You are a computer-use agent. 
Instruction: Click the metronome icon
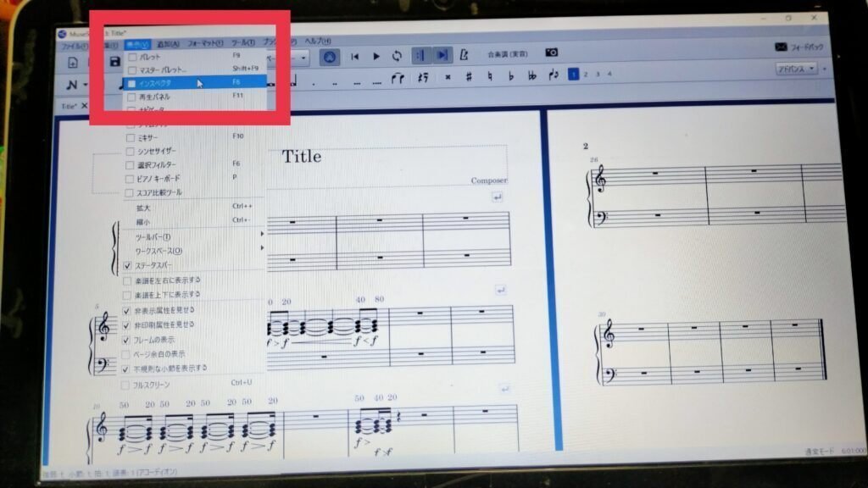point(464,54)
